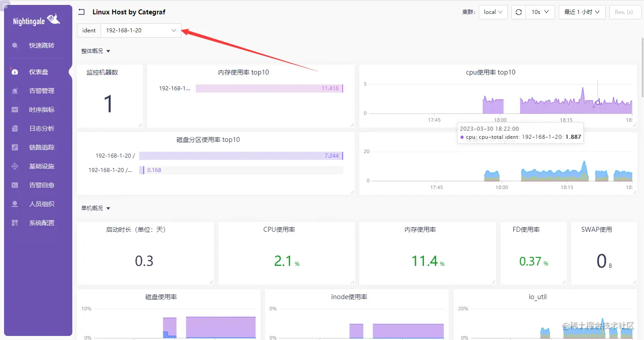Click the Linux Host by Categraf title

(129, 12)
